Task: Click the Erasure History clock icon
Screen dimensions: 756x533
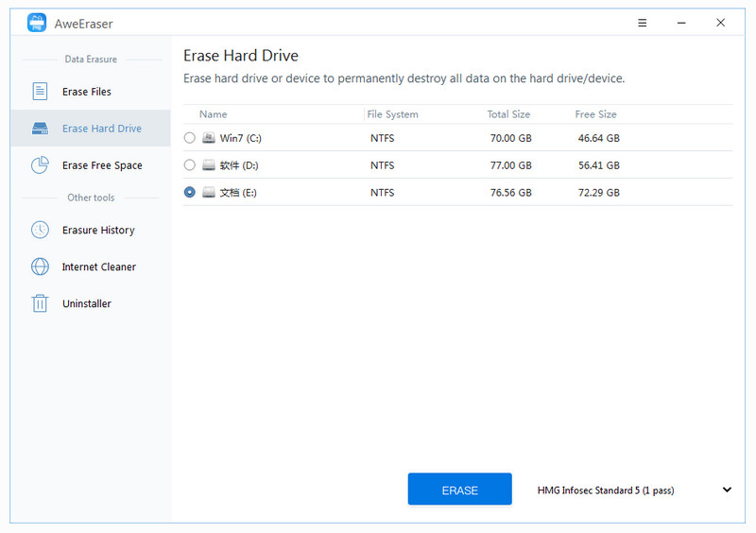Action: (40, 230)
